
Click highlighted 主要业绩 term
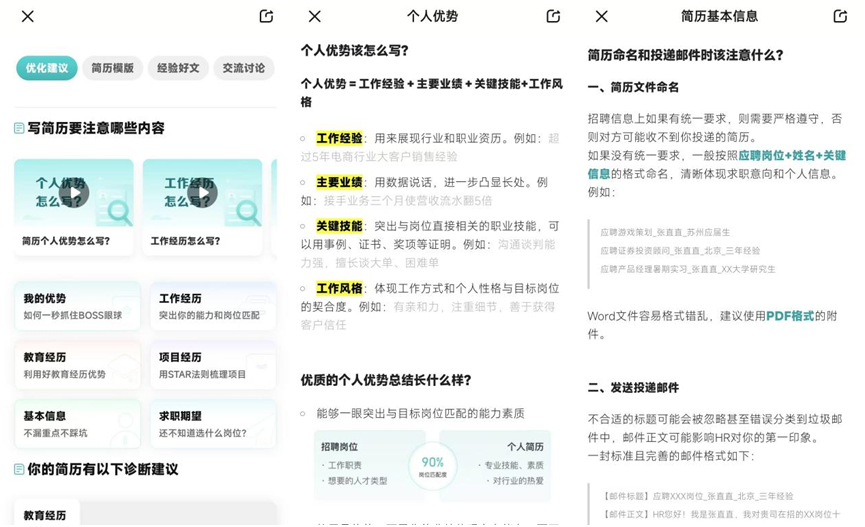339,182
